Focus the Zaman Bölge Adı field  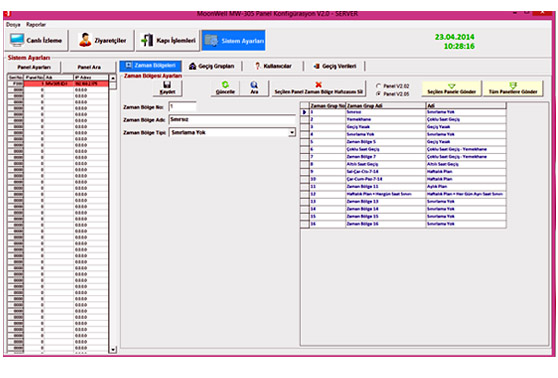232,120
